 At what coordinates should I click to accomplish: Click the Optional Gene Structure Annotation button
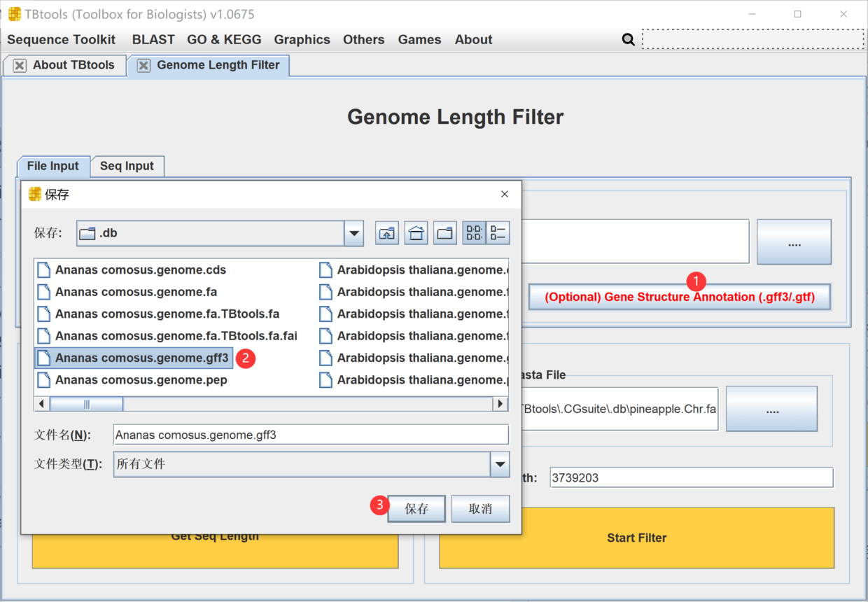coord(680,297)
